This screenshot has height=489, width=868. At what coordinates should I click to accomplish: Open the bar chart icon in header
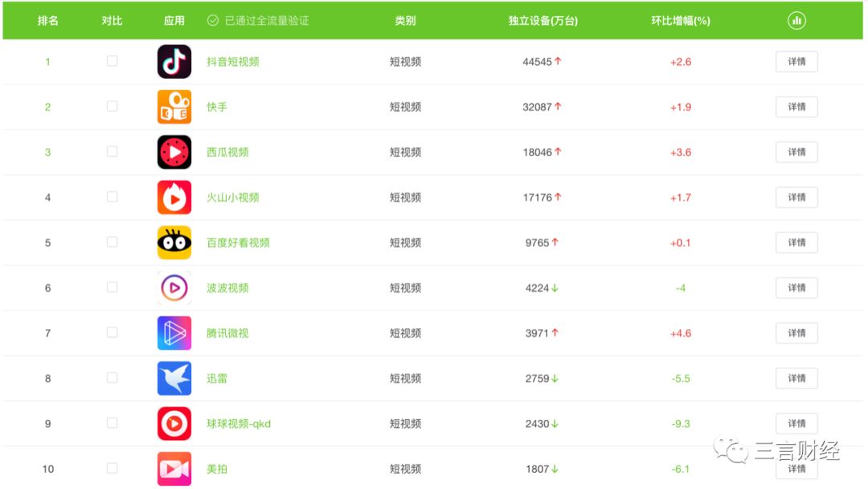click(796, 21)
